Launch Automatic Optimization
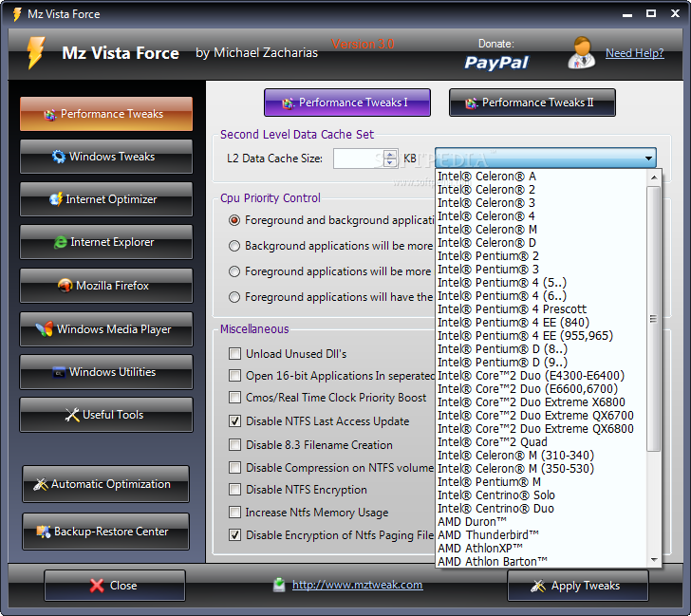 [x=105, y=484]
